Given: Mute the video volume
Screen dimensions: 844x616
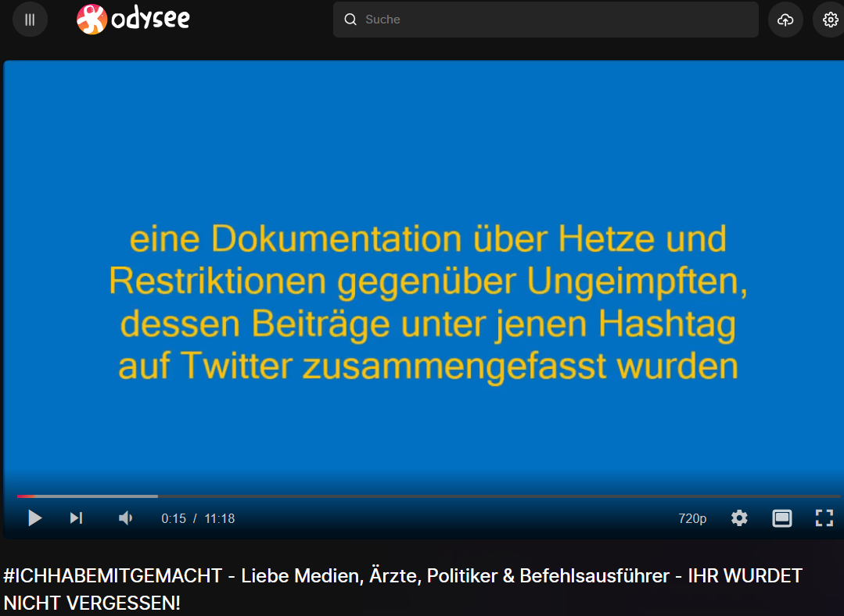Looking at the screenshot, I should tap(125, 518).
